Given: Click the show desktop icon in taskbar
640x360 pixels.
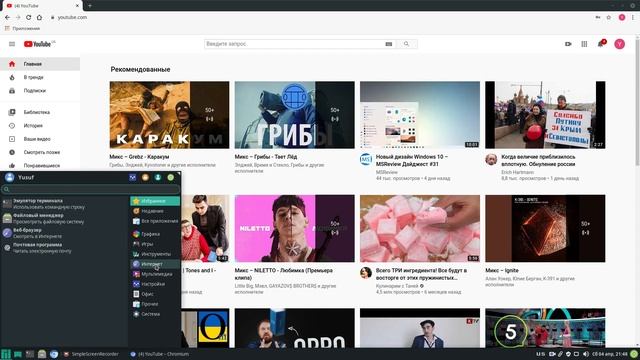Looking at the screenshot, I should click(18, 354).
